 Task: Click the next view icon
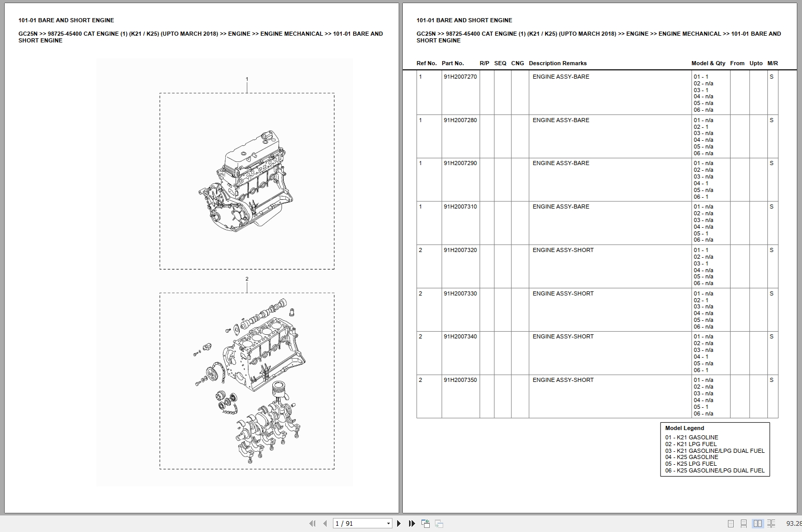point(439,524)
